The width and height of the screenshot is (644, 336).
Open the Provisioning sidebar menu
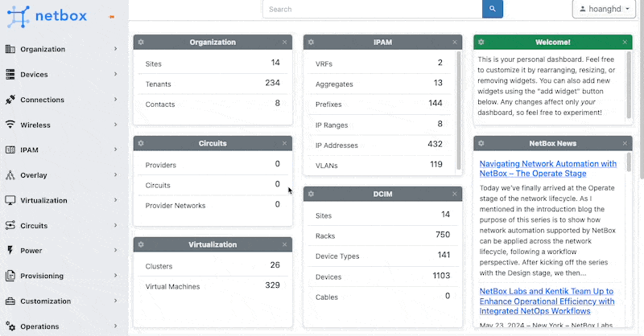point(62,276)
